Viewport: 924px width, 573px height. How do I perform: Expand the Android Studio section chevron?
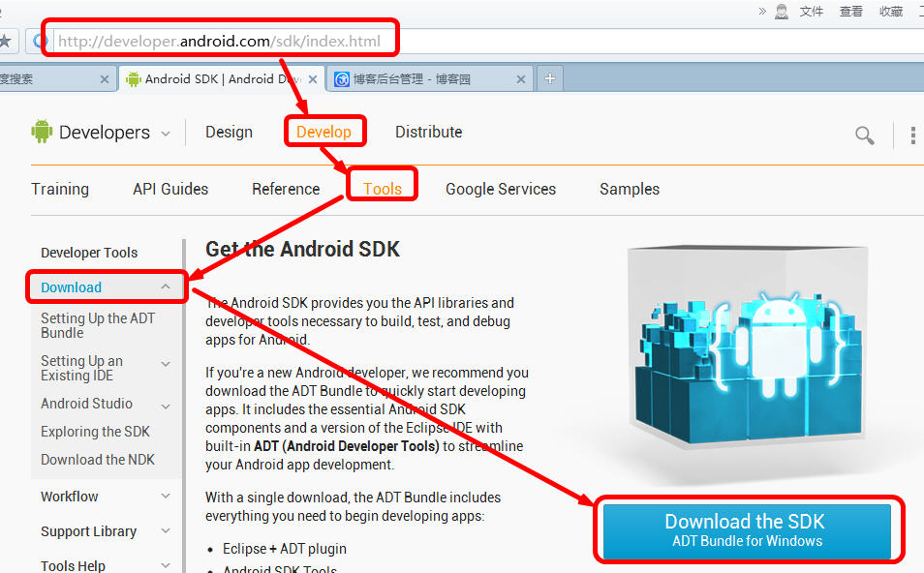[166, 407]
